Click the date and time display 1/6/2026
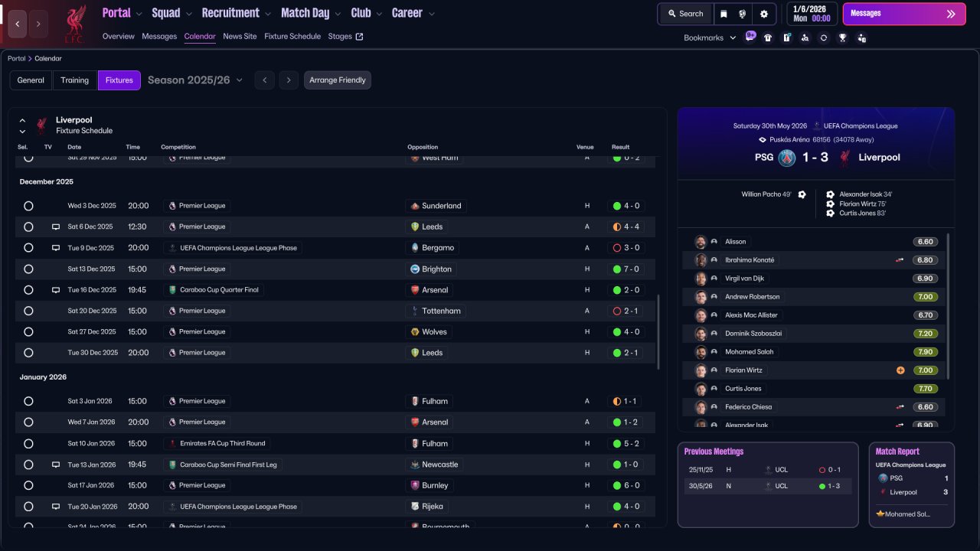This screenshot has height=551, width=980. [x=811, y=14]
